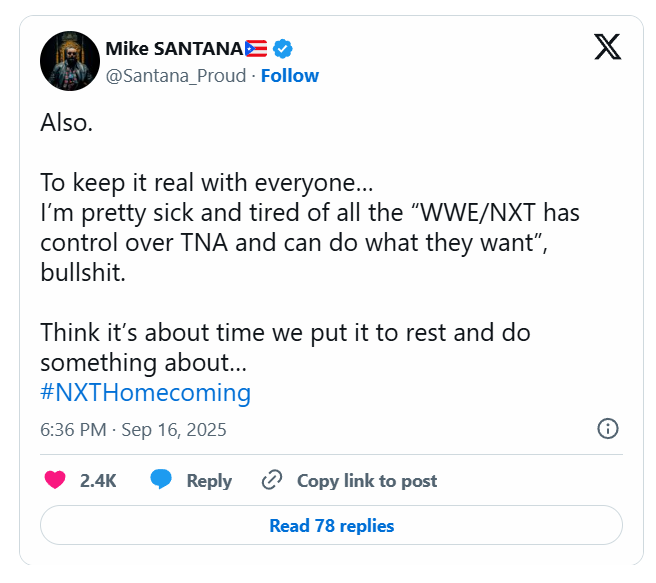Open the #NXTHomecoming hashtag

pyautogui.click(x=145, y=392)
